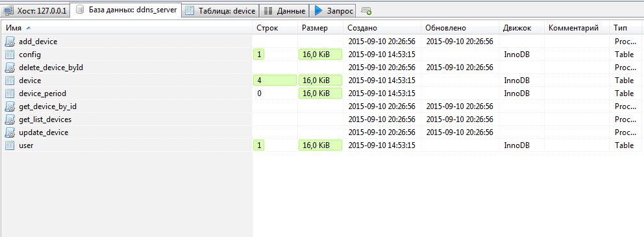The height and width of the screenshot is (237, 644).
Task: Click the user table icon
Action: pos(10,145)
